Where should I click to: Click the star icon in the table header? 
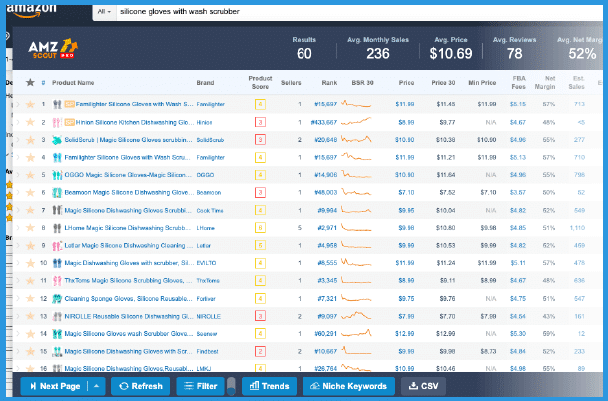[x=30, y=82]
